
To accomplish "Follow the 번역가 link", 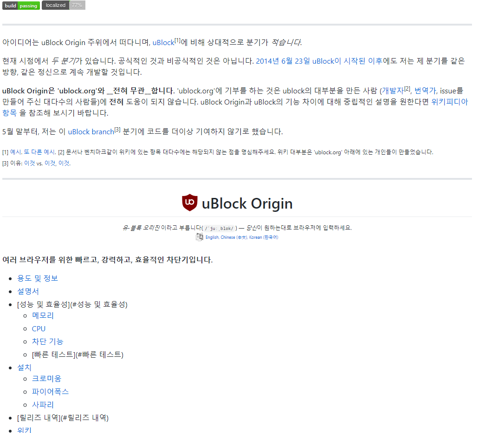I will pos(425,91).
